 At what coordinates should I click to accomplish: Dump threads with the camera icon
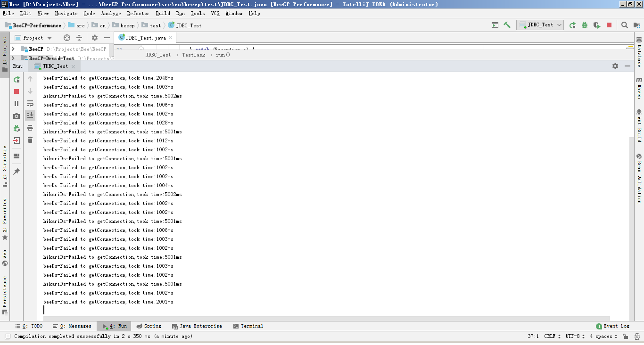click(17, 116)
